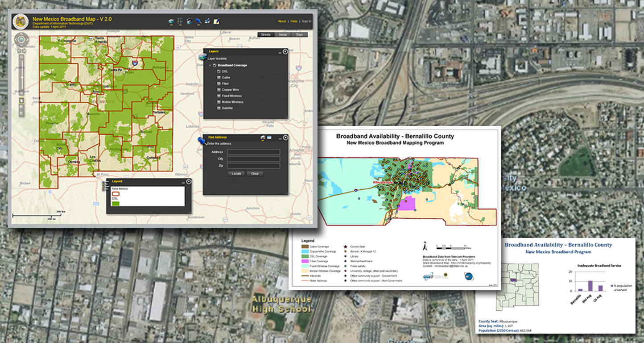Click the Clear button in Find Address
644x343 pixels.
(x=255, y=174)
